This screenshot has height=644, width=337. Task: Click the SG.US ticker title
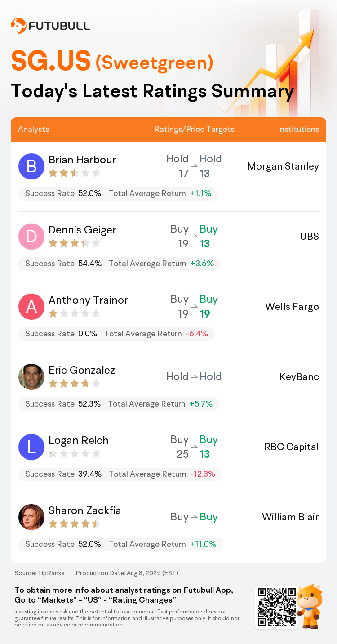click(51, 61)
